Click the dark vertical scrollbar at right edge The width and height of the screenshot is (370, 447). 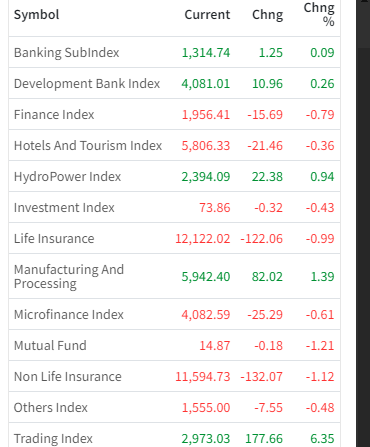[363, 223]
